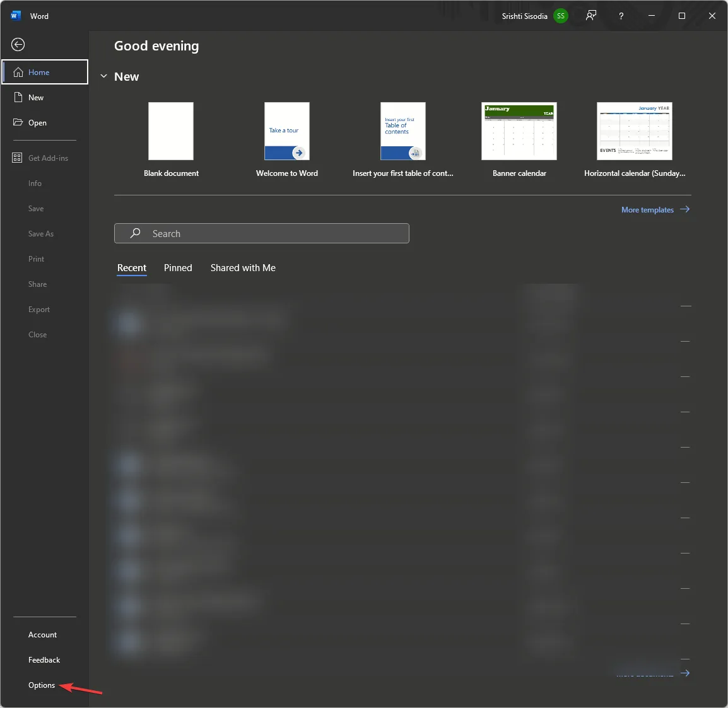Image resolution: width=728 pixels, height=708 pixels.
Task: Switch to the Pinned tab
Action: click(178, 268)
